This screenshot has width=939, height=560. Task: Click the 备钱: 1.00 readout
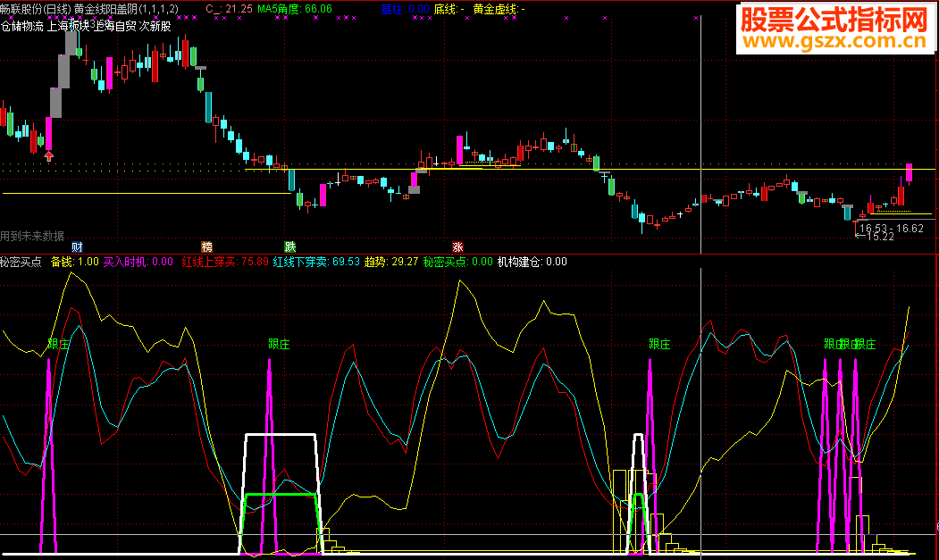[x=75, y=262]
